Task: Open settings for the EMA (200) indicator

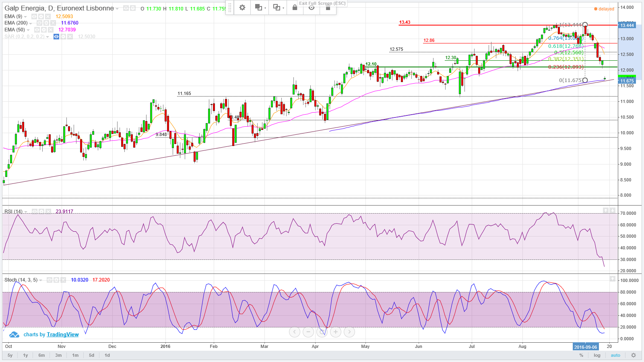Action: pos(46,23)
